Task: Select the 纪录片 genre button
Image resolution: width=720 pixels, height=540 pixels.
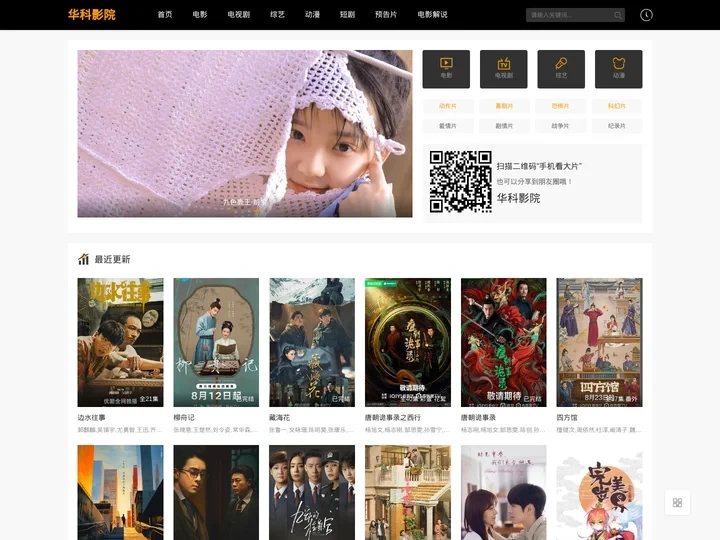Action: (x=617, y=126)
